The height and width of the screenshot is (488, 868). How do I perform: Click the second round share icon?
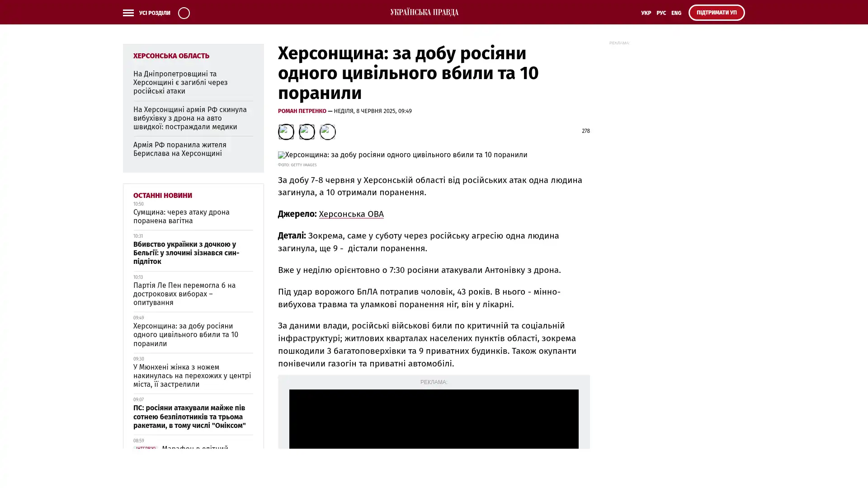pyautogui.click(x=307, y=131)
